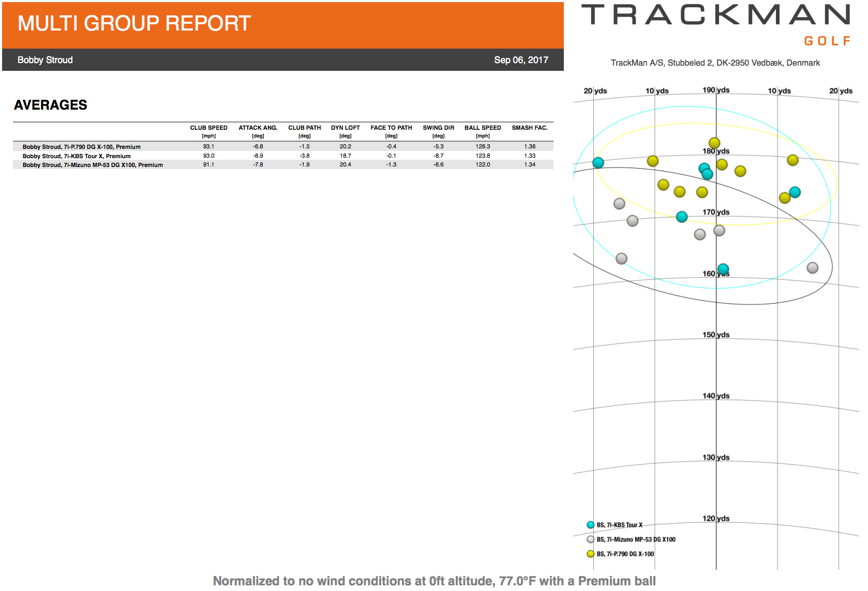The image size is (868, 591).
Task: Click the yellow shot dot just above the 180 yds label
Action: click(x=714, y=143)
